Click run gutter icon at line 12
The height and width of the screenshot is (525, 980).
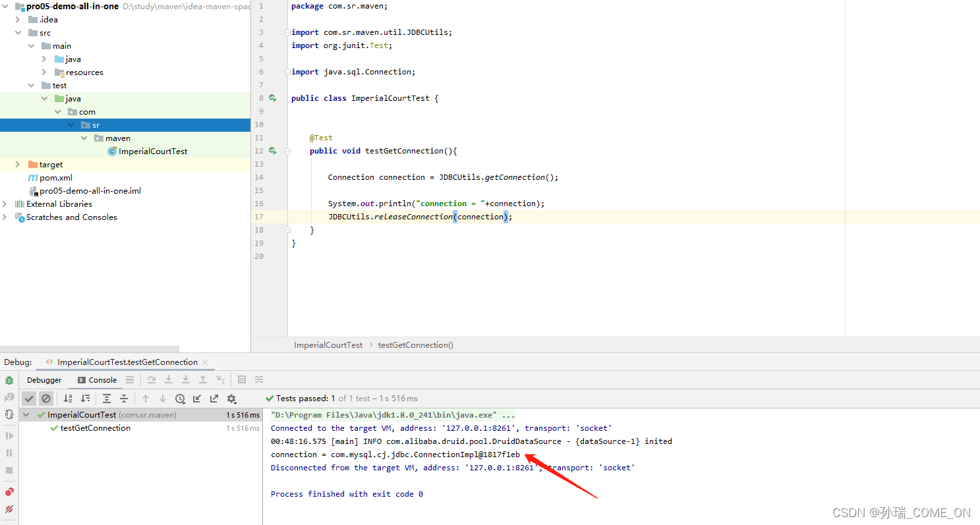(x=272, y=150)
